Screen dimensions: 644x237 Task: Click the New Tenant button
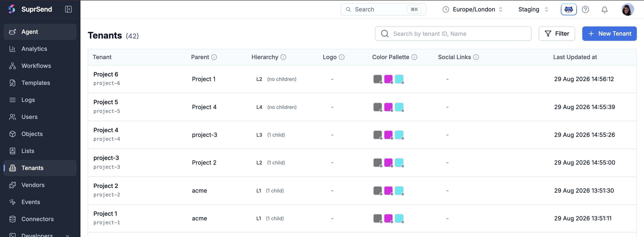click(x=609, y=34)
